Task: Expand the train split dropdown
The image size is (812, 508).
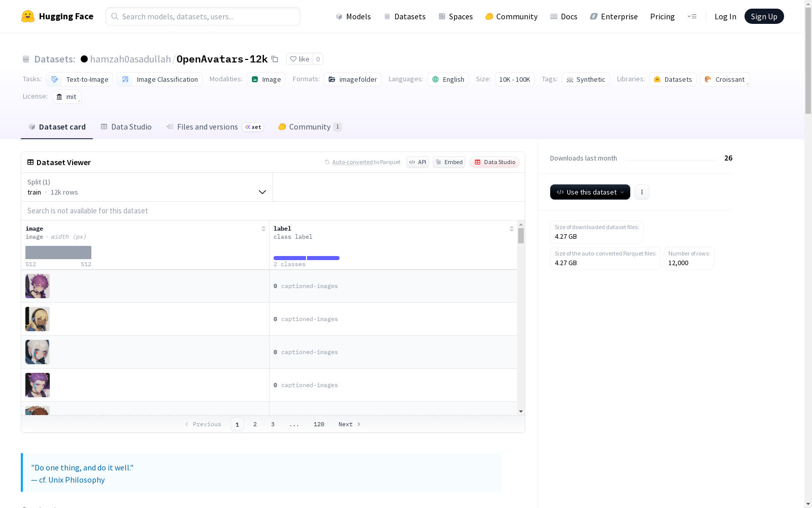Action: pos(147,187)
